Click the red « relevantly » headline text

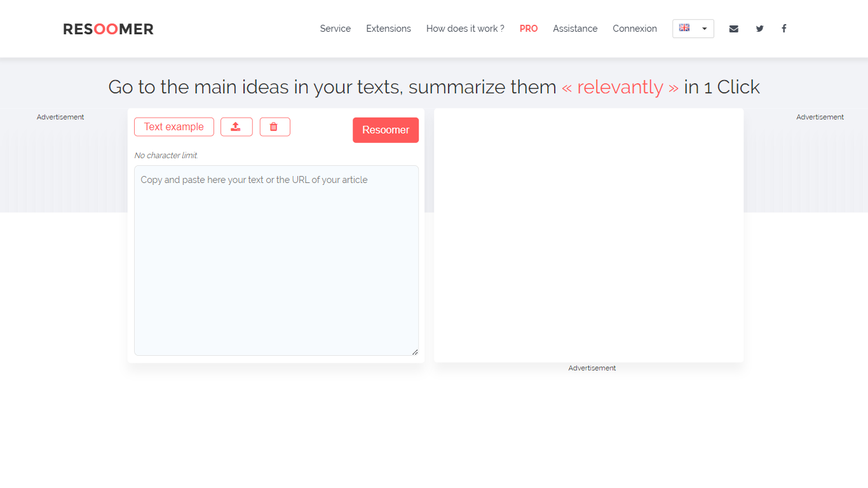[x=620, y=87]
